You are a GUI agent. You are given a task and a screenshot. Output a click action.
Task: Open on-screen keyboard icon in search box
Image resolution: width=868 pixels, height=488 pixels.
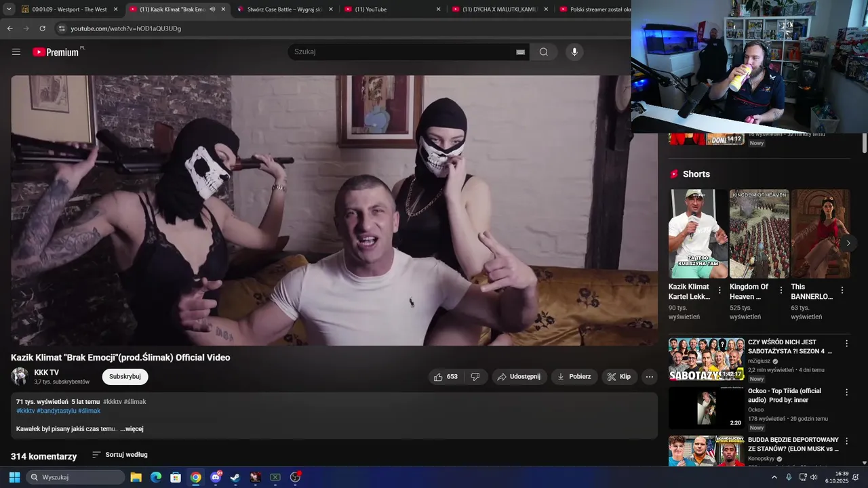click(x=520, y=52)
